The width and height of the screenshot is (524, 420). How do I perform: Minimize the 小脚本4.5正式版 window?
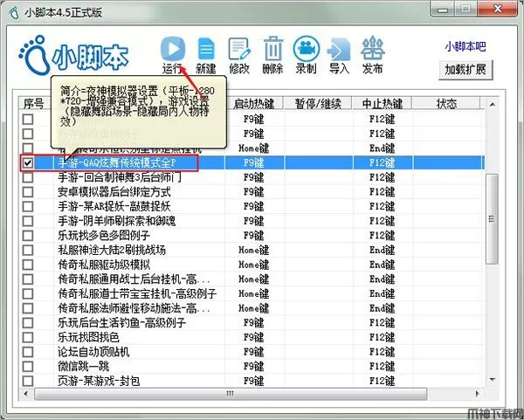(442, 10)
